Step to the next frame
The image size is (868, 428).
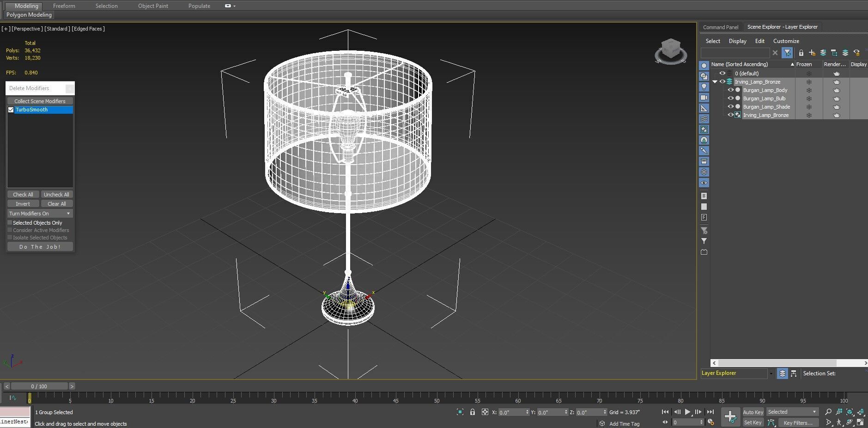698,412
